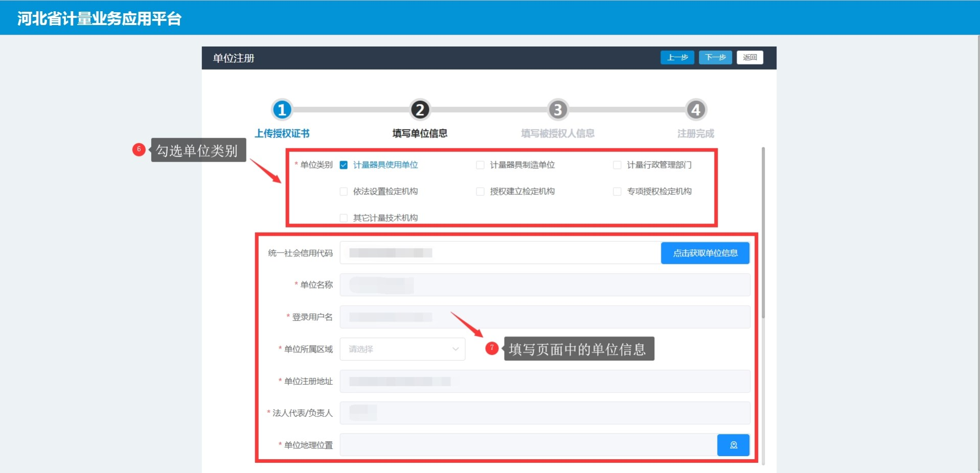Uncheck 计量器具使用单位 checkbox
Viewport: 980px width, 473px height.
[344, 165]
